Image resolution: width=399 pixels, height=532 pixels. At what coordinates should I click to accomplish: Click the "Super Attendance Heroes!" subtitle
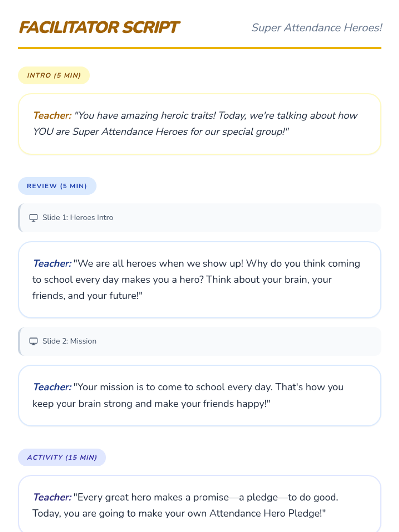(x=317, y=28)
